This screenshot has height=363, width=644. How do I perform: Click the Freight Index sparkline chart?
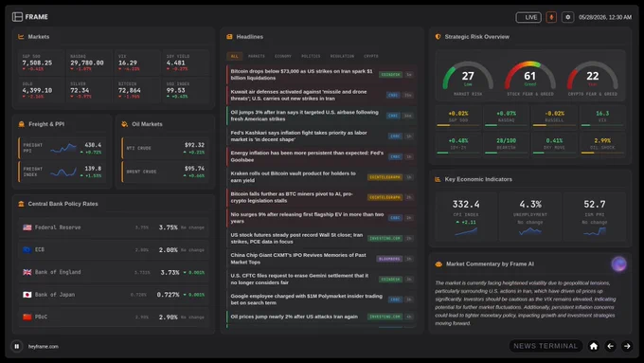coord(63,172)
